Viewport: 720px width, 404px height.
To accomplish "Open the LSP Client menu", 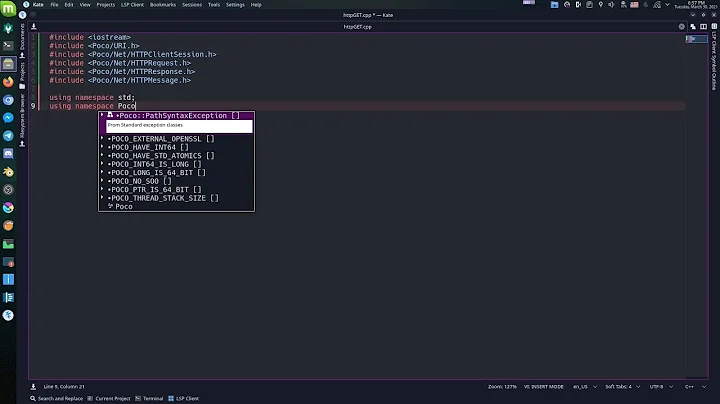I will (132, 5).
